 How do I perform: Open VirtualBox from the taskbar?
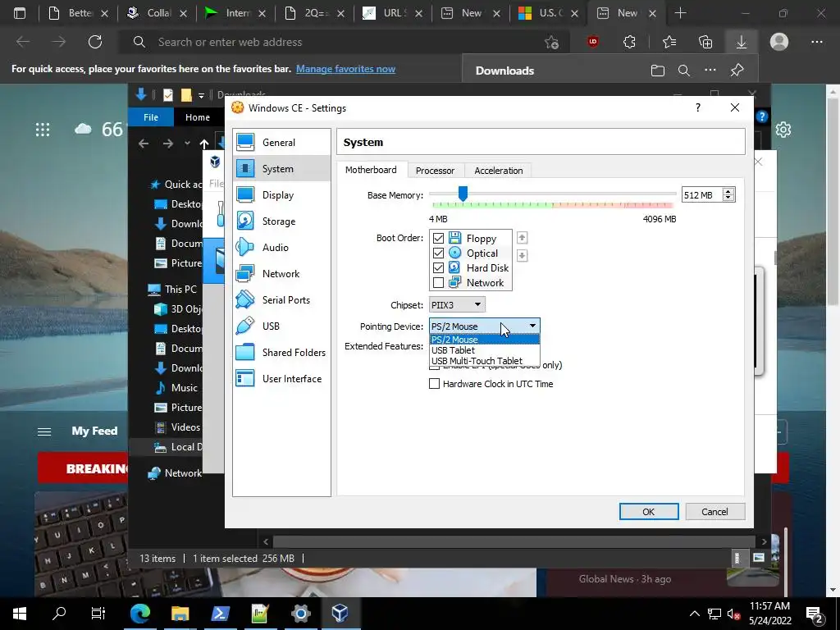coord(340,613)
